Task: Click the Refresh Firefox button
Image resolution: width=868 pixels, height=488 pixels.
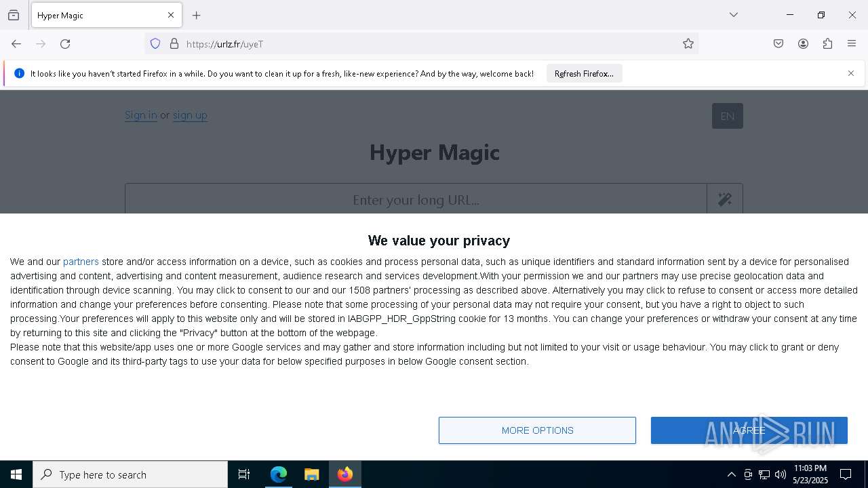Action: [584, 73]
